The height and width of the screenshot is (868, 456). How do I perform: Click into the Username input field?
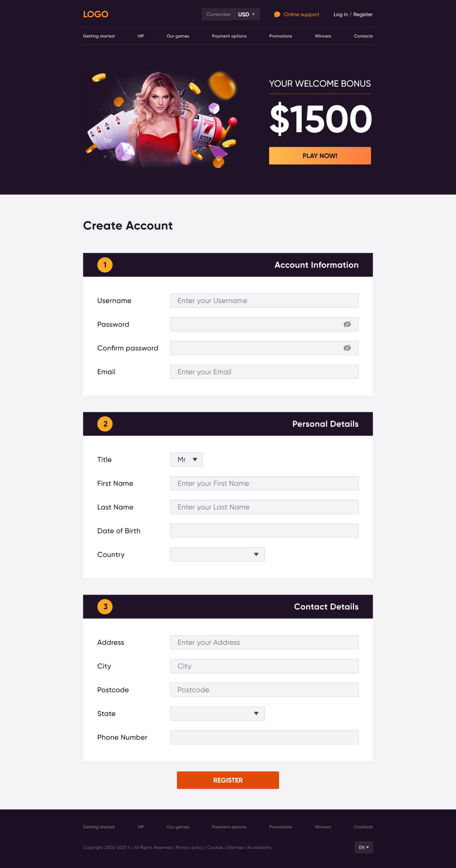(x=264, y=301)
